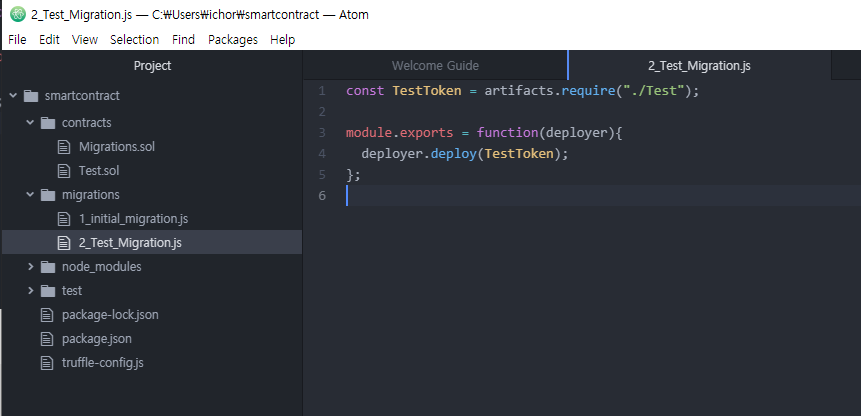Click the word TestToken on line 1
Image resolution: width=861 pixels, height=416 pixels.
[427, 91]
